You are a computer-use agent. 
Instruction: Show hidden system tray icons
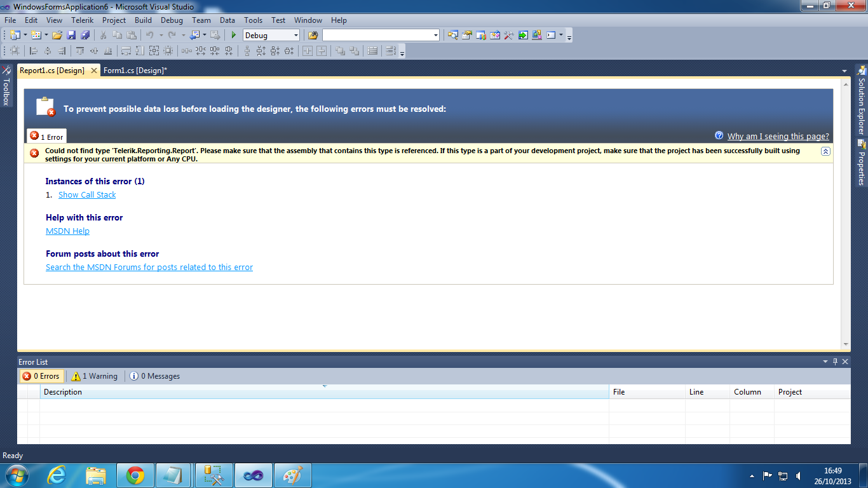point(752,476)
